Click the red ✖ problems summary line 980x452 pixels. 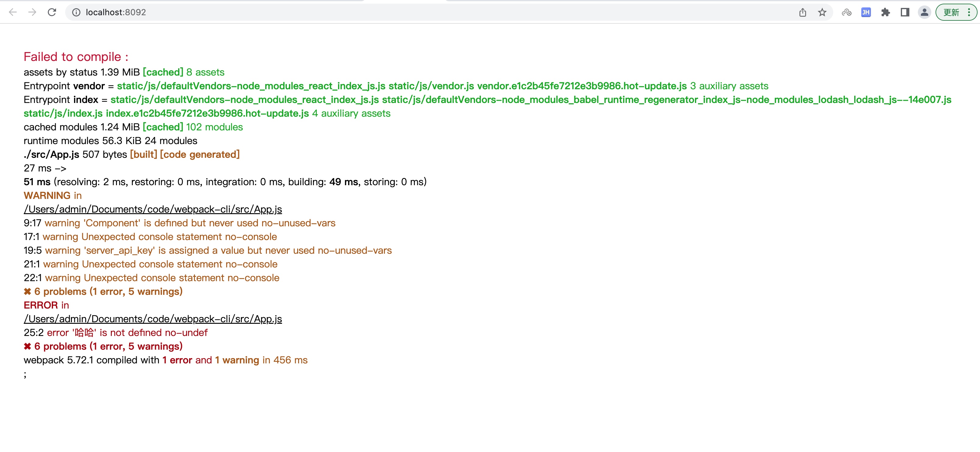pyautogui.click(x=103, y=346)
